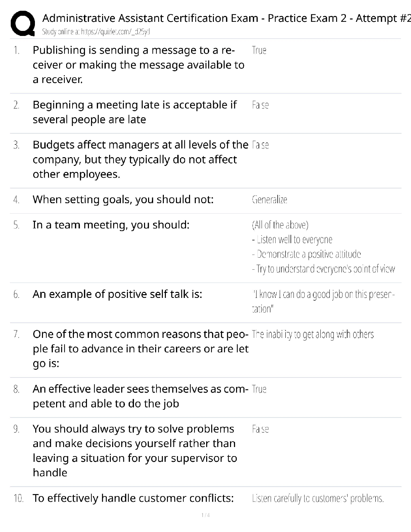Screen dimensions: 411x532
Task: Click the Quizlet Q logo
Action: pyautogui.click(x=23, y=23)
